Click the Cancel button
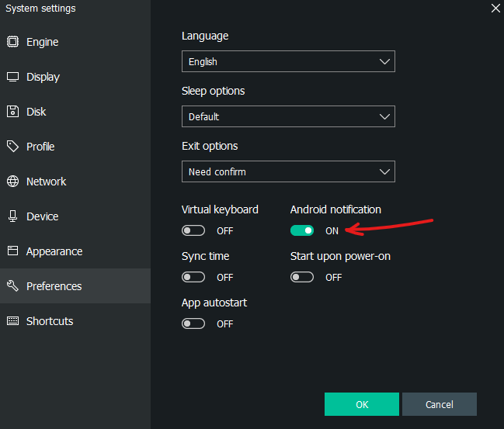 point(440,404)
